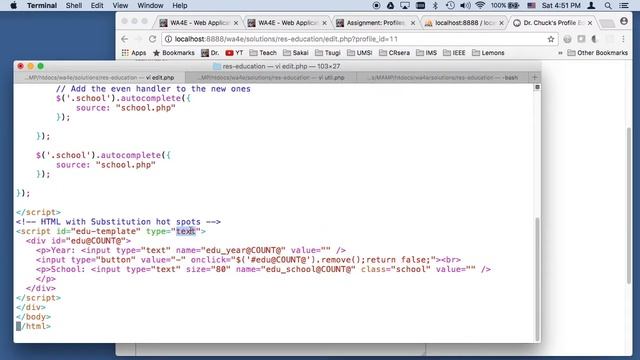Screen dimensions: 640x360
Task: Click the screen recording status icon
Action: pyautogui.click(x=376, y=5)
